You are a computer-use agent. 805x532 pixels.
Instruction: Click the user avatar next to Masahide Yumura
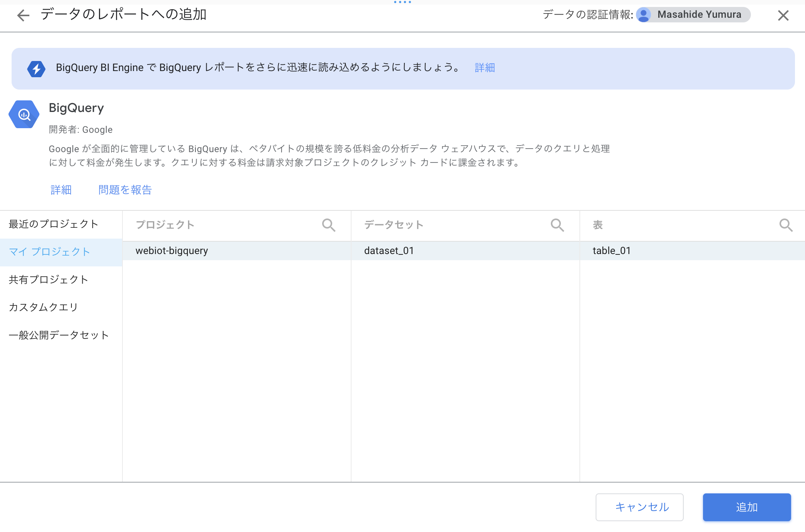pos(644,15)
